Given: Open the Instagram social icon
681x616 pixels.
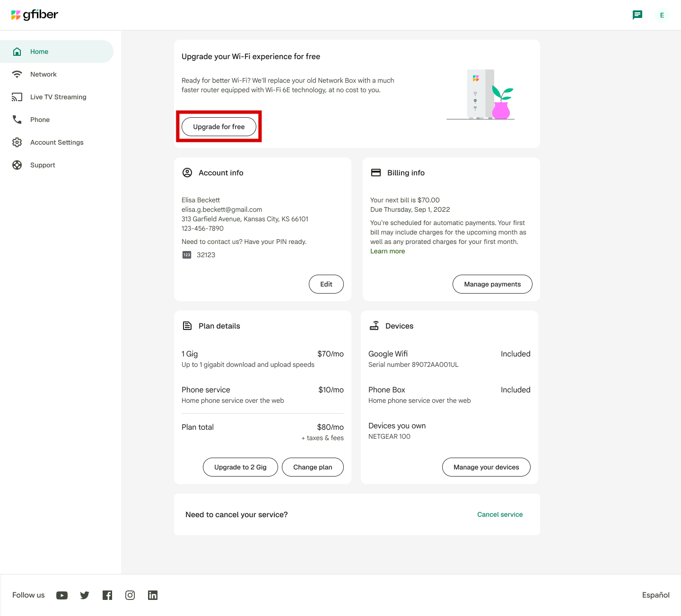Looking at the screenshot, I should [x=130, y=595].
